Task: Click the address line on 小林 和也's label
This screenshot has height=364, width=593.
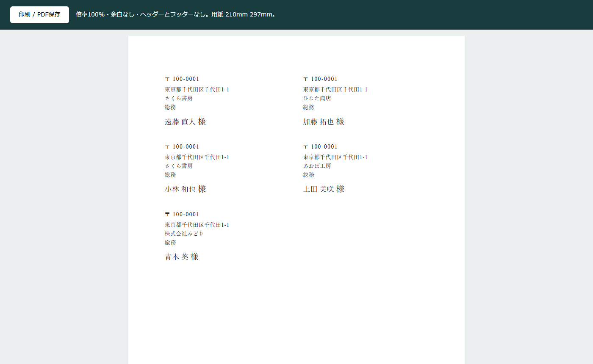Action: [x=197, y=157]
